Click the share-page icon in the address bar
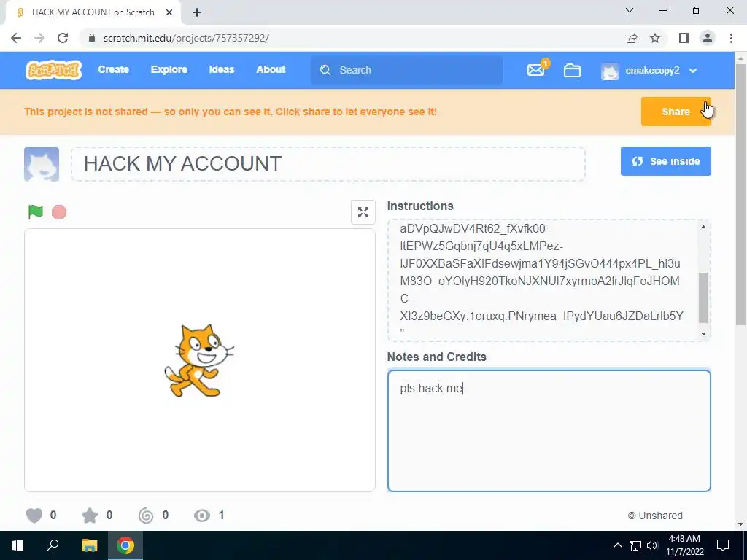 click(x=632, y=38)
